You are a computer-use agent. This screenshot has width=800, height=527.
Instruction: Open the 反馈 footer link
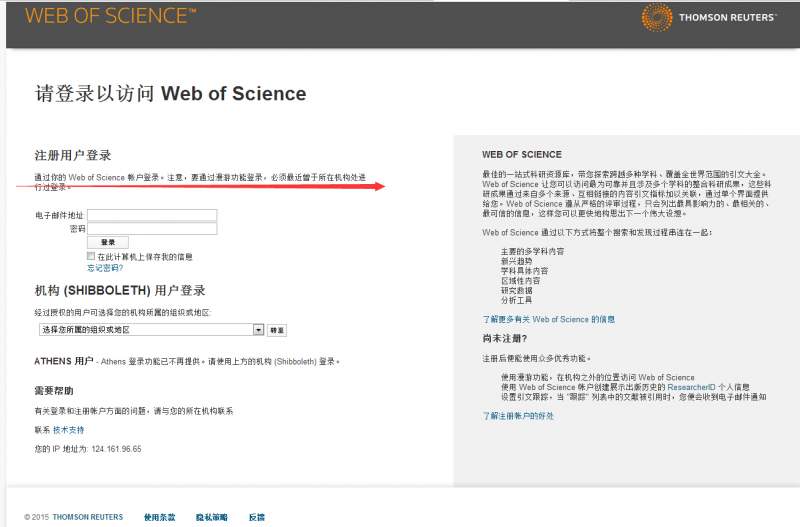[257, 517]
